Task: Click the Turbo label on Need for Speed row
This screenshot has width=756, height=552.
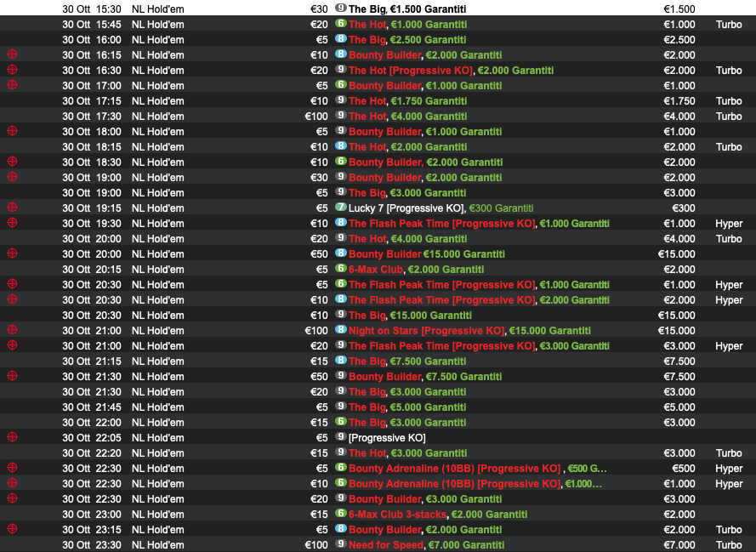Action: tap(729, 545)
